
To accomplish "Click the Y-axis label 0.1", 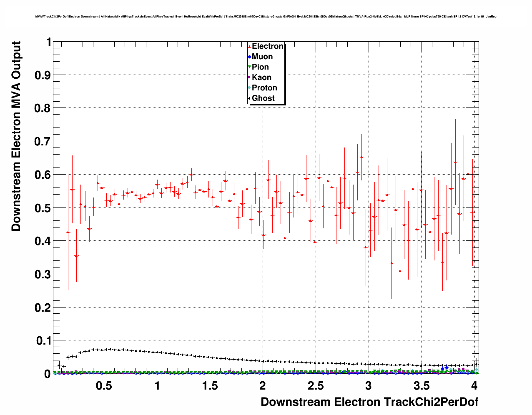I will click(x=43, y=341).
